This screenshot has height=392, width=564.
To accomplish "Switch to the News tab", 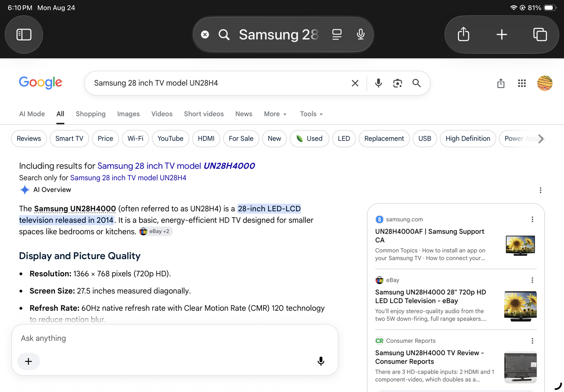I will (x=244, y=114).
